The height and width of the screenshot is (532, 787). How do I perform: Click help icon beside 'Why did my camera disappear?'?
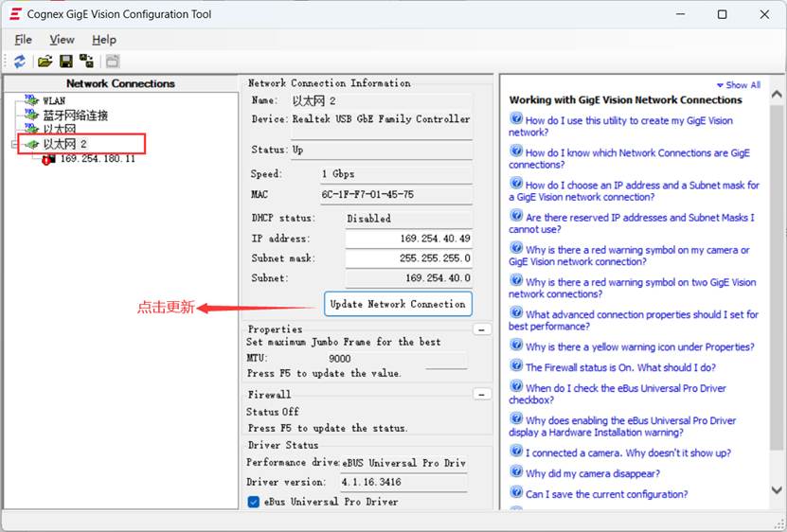(516, 471)
